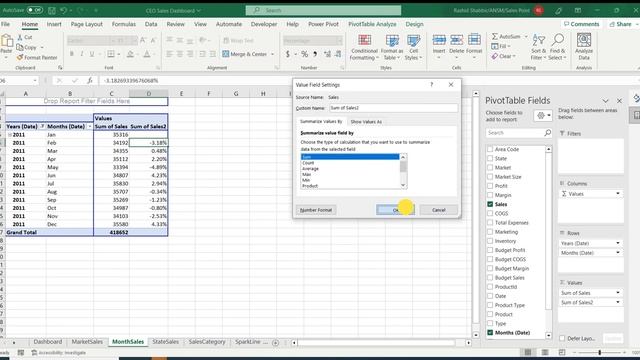Open Months (Date) row field dropdown
640x360 pixels.
point(618,253)
